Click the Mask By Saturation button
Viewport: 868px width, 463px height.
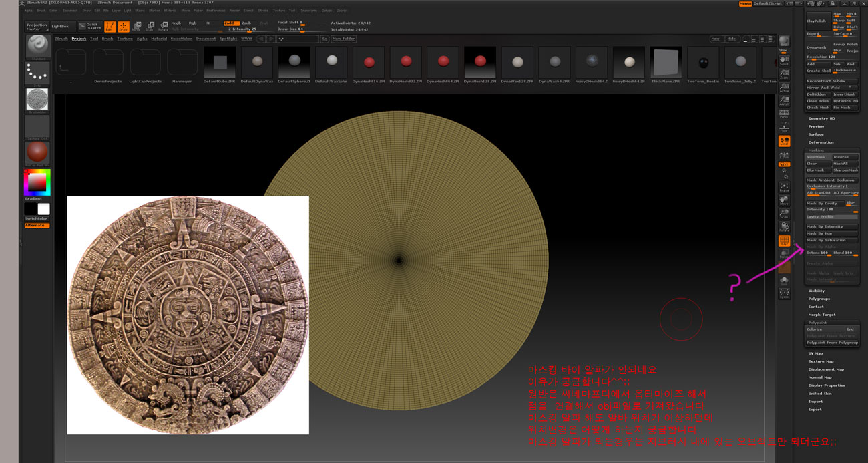pos(832,240)
